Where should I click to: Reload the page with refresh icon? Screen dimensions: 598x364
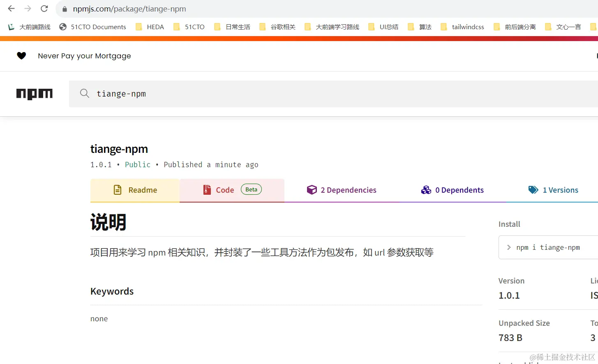tap(44, 9)
